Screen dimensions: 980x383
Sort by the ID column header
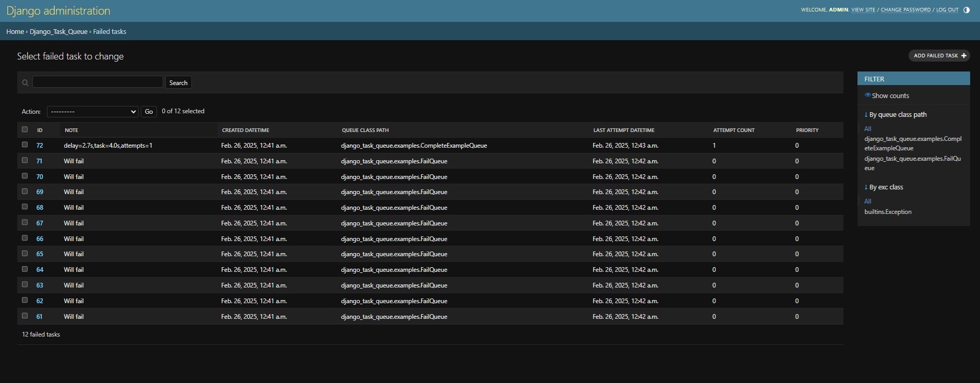point(40,130)
